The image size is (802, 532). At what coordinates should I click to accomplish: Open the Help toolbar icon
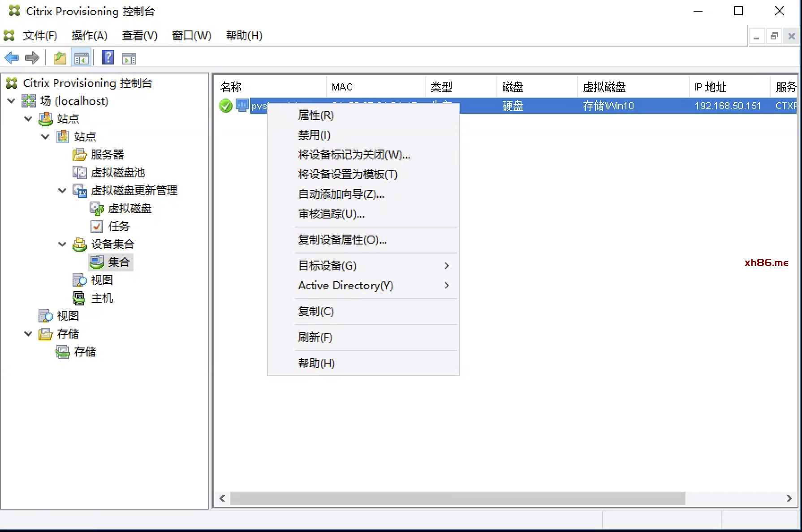point(108,58)
